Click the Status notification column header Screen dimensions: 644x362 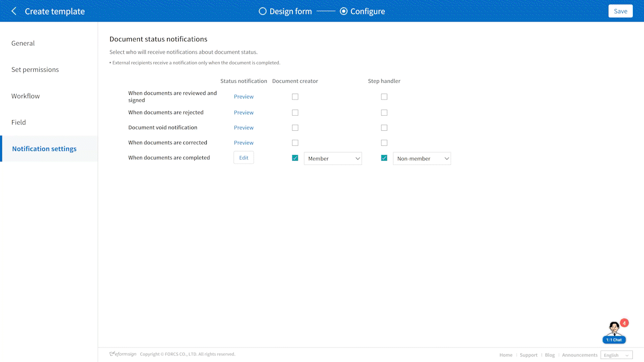pyautogui.click(x=244, y=81)
